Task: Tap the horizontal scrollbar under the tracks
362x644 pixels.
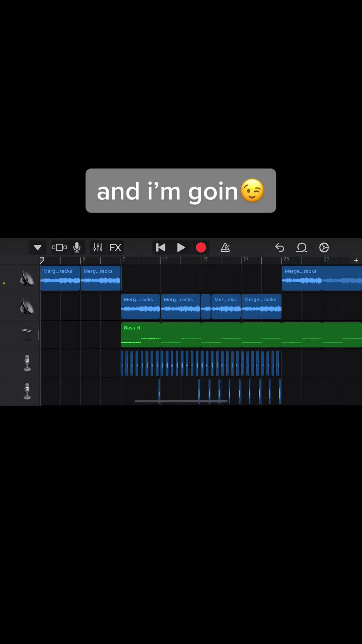Action: click(x=181, y=401)
